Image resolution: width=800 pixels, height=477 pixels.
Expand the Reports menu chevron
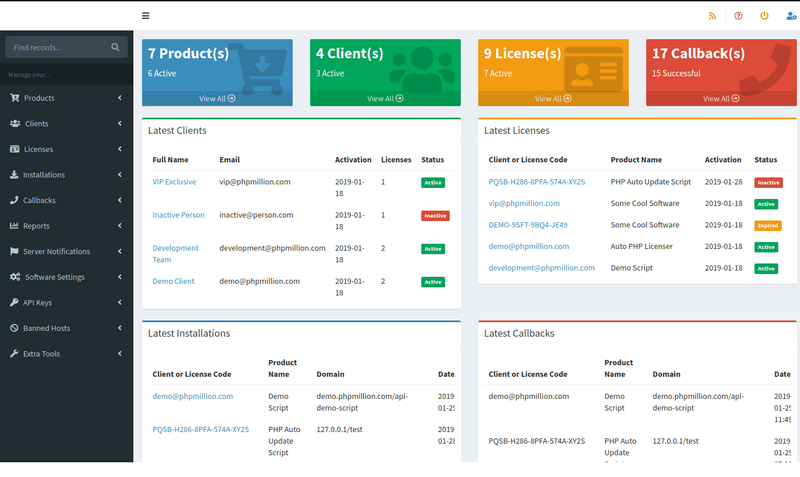tap(120, 225)
